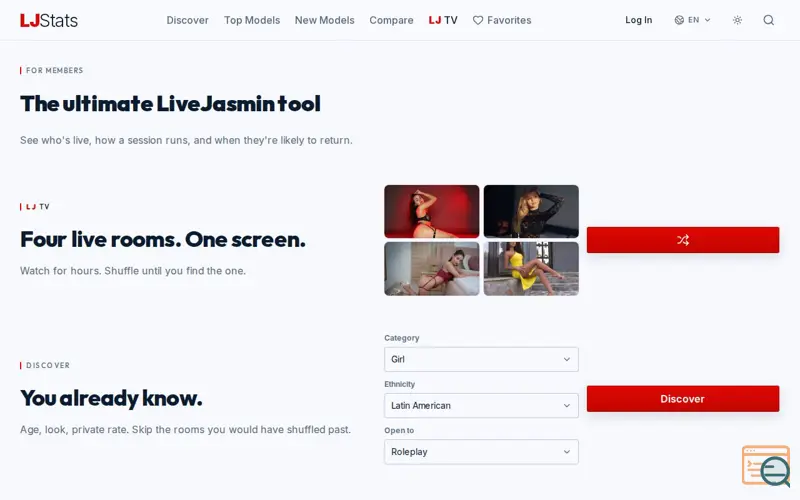Image resolution: width=800 pixels, height=500 pixels.
Task: Click the LJStats logo
Action: click(x=49, y=20)
